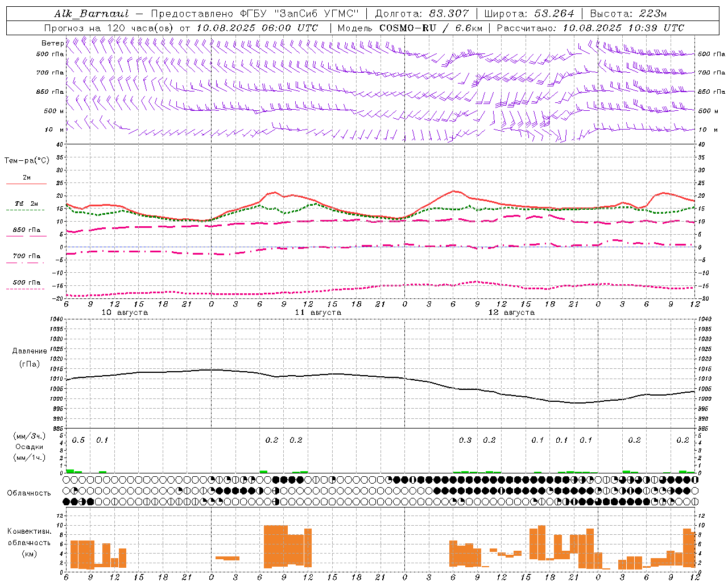Click the Модель COSMO-RU / 6.6км label
Image resolution: width=728 pixels, height=582 pixels.
tap(409, 28)
